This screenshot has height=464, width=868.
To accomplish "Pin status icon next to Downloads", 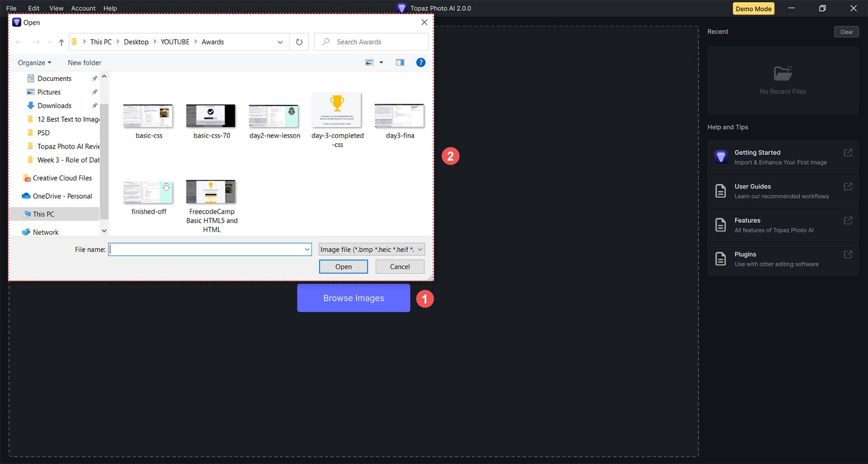I will point(95,105).
